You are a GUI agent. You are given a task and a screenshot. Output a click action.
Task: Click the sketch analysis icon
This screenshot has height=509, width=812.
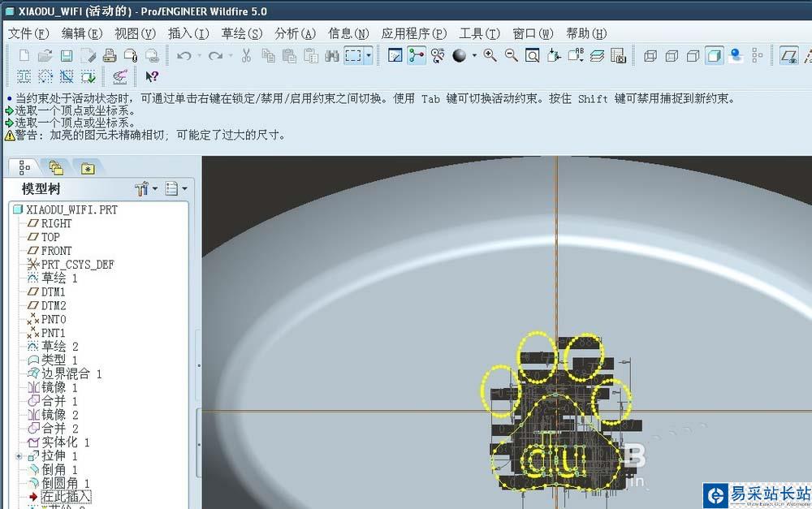coord(120,76)
